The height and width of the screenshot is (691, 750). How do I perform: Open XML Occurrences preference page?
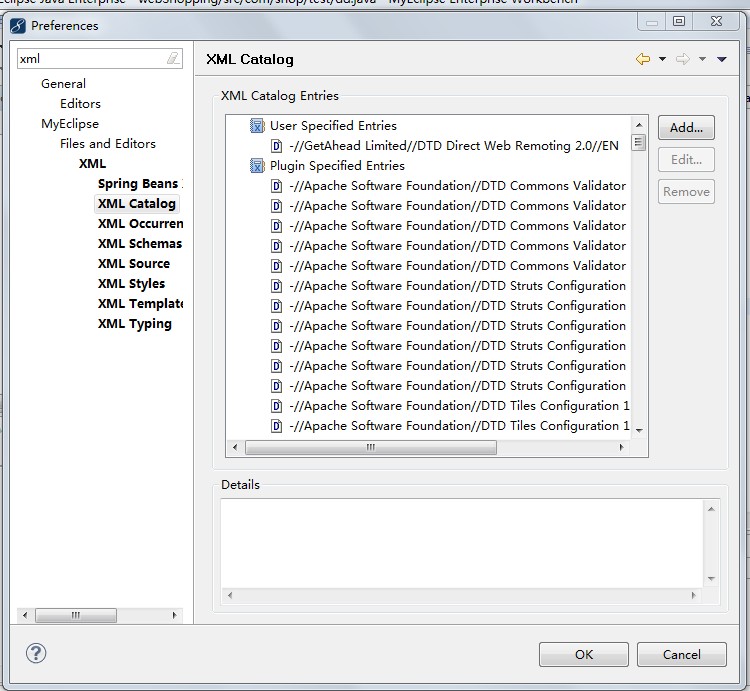[140, 224]
